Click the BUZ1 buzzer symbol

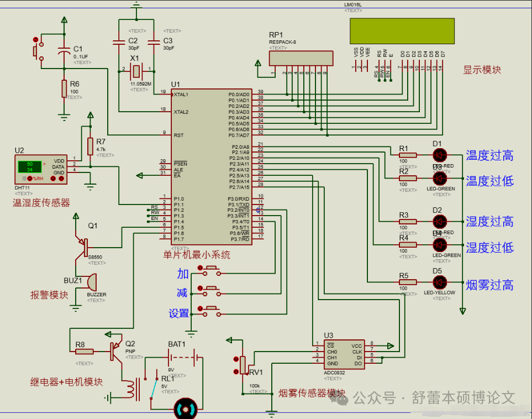pyautogui.click(x=90, y=282)
